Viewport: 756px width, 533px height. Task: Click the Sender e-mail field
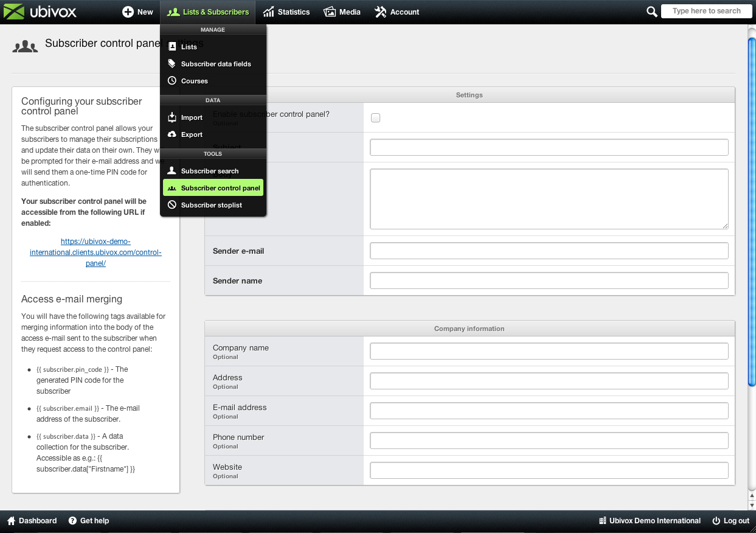click(x=549, y=251)
